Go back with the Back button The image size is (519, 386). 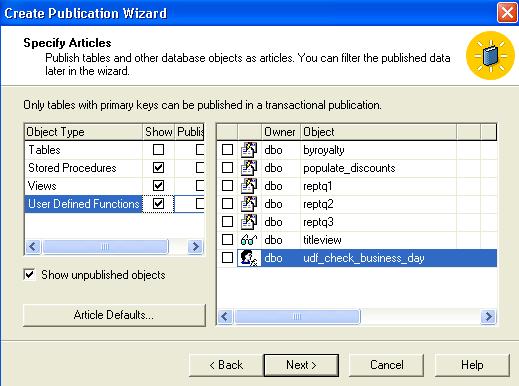click(x=226, y=365)
